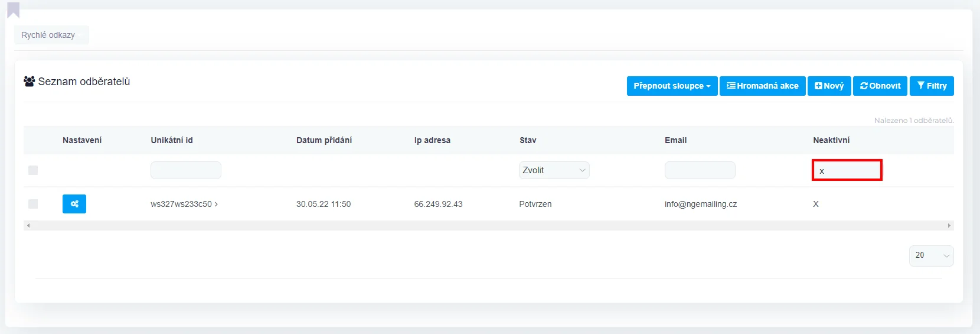This screenshot has width=980, height=334.
Task: Open Hromadná akce bulk actions
Action: click(x=762, y=86)
